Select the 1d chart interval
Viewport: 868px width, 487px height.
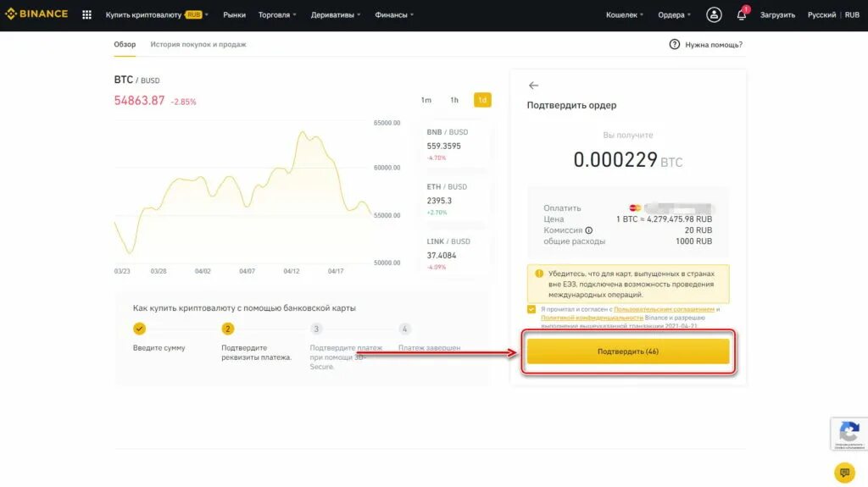[482, 100]
